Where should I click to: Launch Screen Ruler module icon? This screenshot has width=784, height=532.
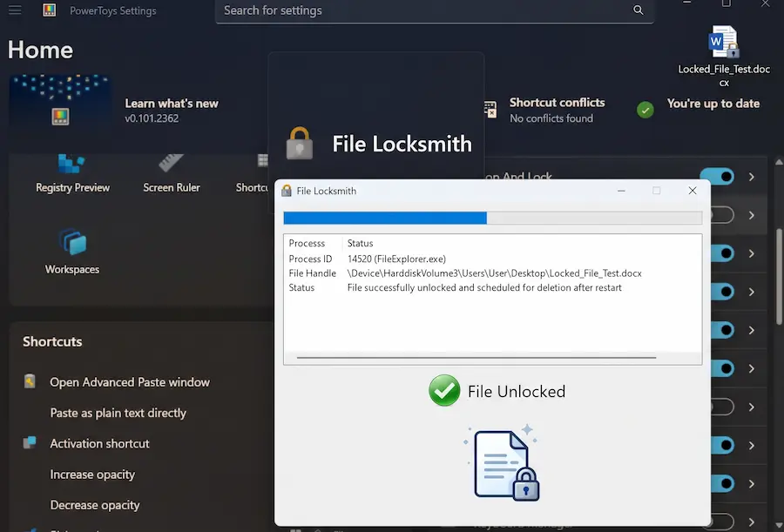click(x=171, y=163)
